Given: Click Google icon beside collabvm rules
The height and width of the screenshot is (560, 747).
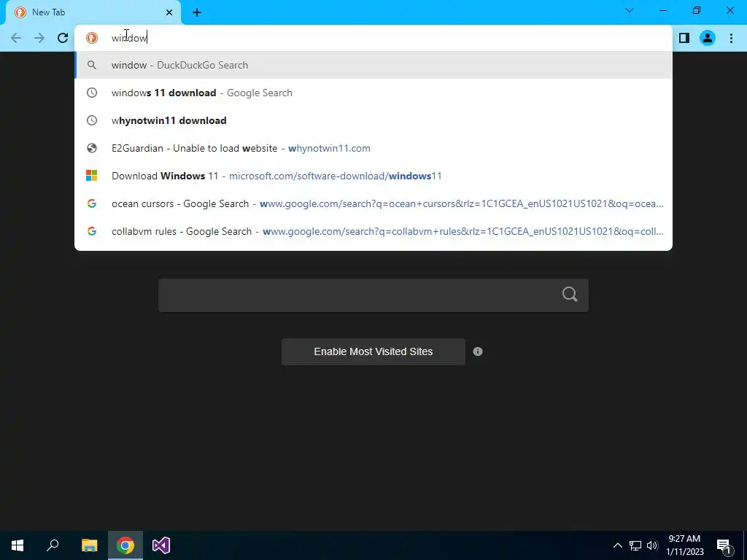Looking at the screenshot, I should click(x=91, y=231).
